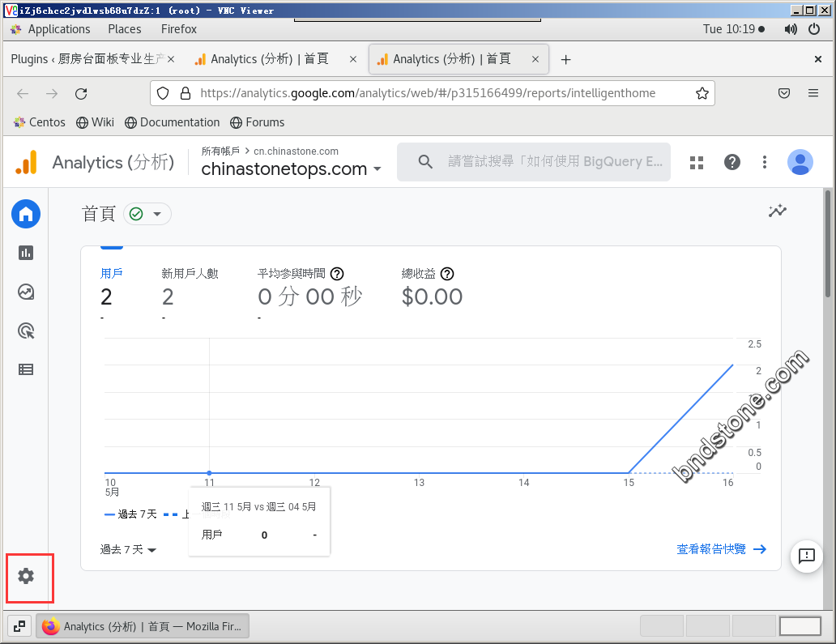Go back with Firefox back arrow
Screen dimensions: 836x644
[23, 94]
